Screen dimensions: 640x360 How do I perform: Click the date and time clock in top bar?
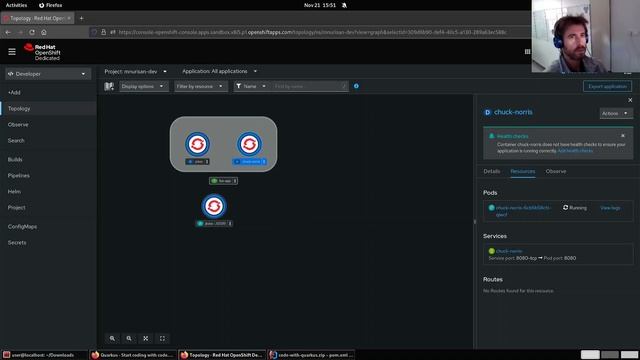(x=320, y=5)
